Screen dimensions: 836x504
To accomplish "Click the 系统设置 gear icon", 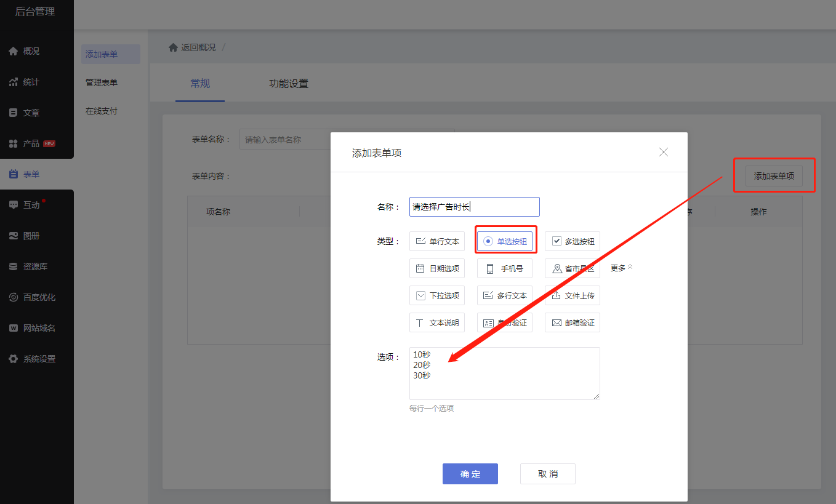I will point(13,359).
